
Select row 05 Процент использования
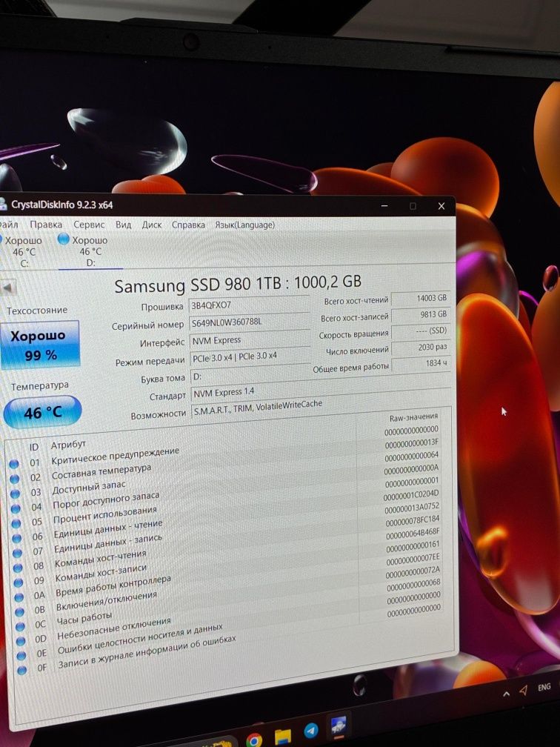[227, 501]
